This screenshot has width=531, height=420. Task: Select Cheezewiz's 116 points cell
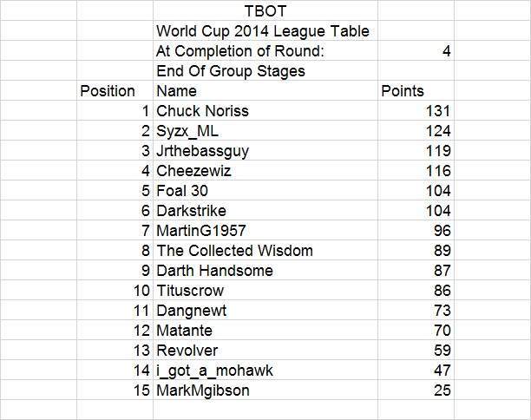[416, 170]
